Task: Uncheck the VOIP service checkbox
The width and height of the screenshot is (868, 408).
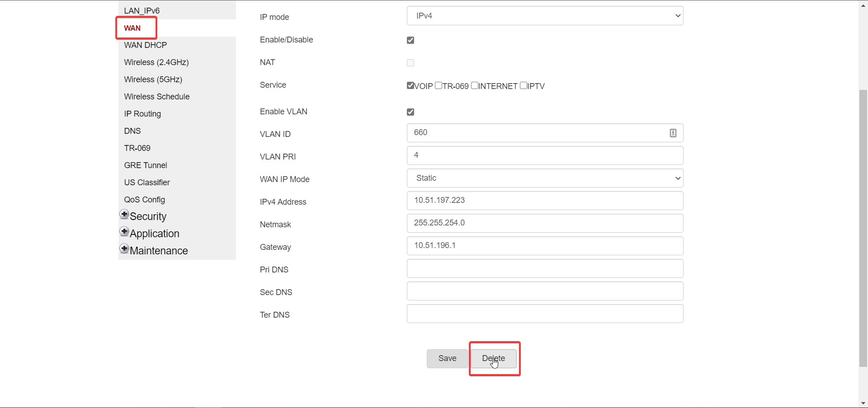Action: [410, 85]
